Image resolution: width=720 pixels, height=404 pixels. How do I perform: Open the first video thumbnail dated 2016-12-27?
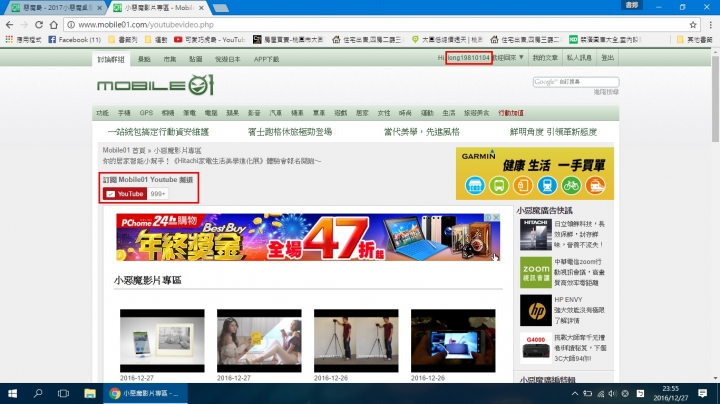162,341
